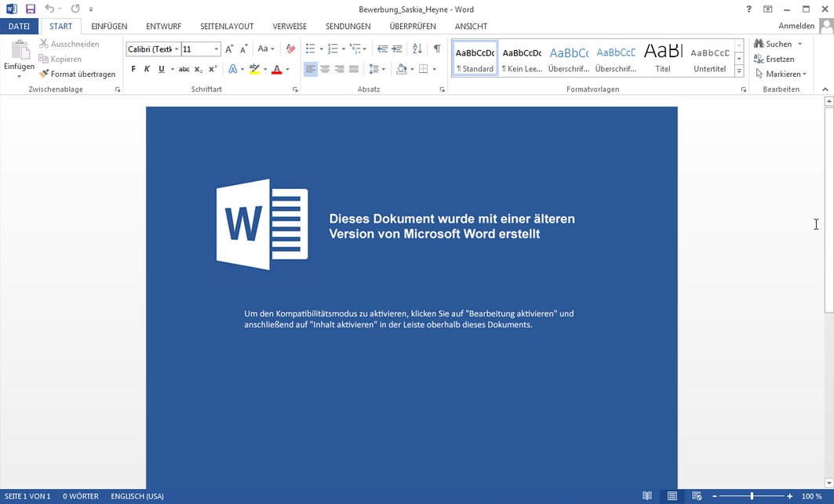Select the Titel style

coord(663,58)
